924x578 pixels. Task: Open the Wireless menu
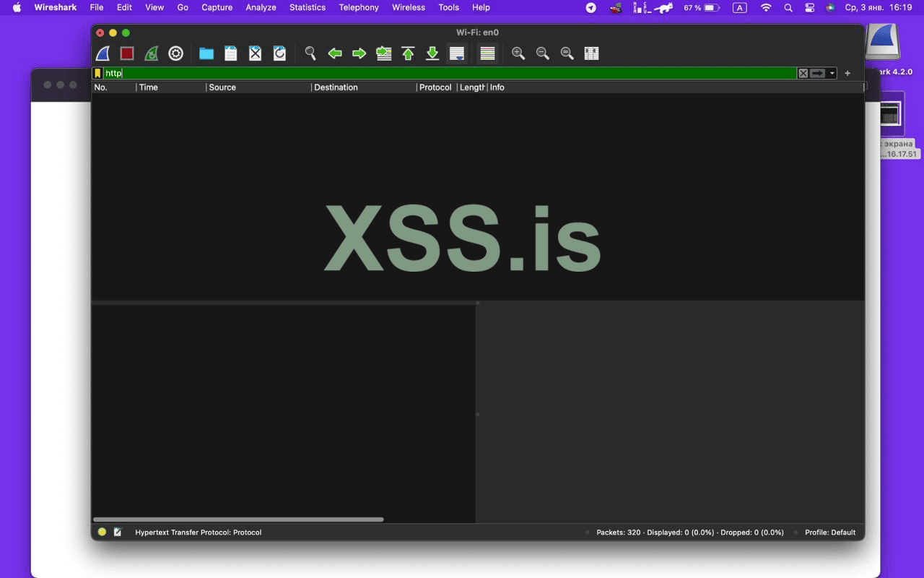click(409, 7)
